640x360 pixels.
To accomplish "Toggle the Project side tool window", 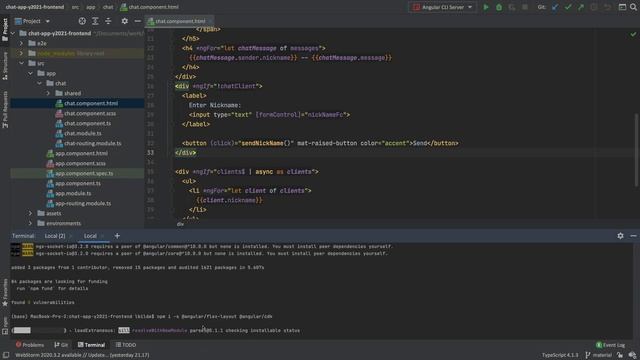I will [x=5, y=29].
